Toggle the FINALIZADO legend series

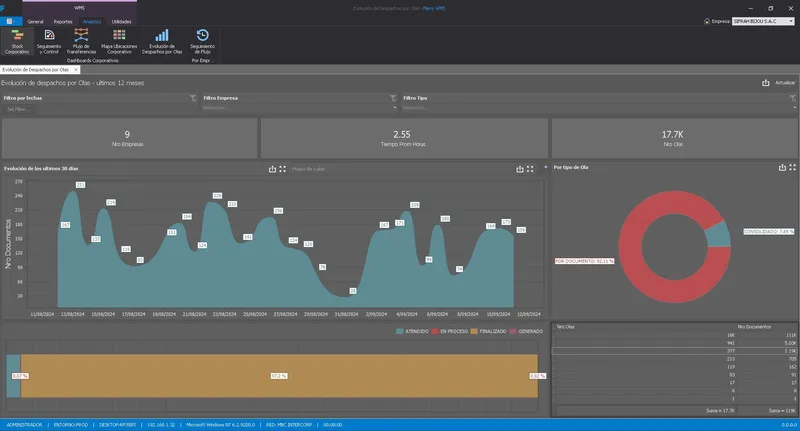coord(488,332)
